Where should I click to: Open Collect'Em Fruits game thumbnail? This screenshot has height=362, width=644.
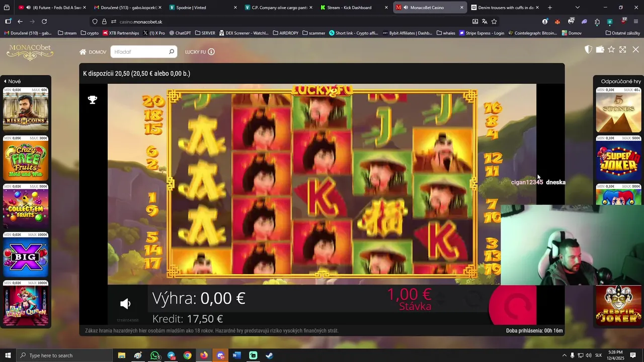point(26,207)
